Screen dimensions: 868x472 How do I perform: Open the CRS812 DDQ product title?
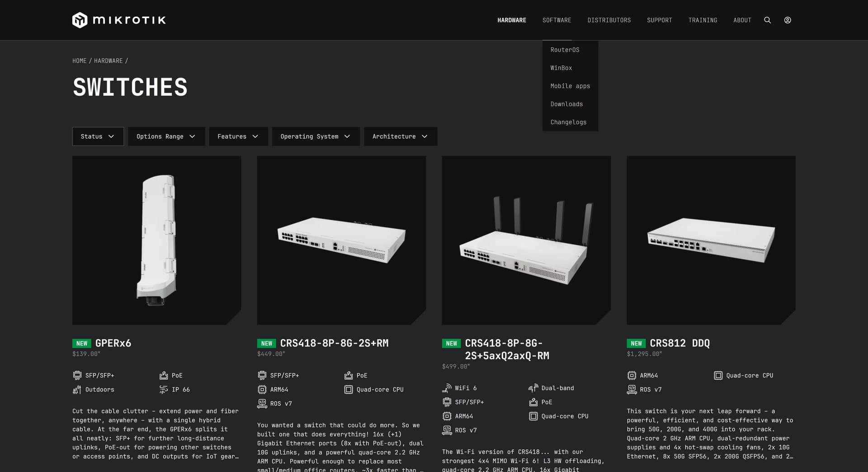[680, 343]
